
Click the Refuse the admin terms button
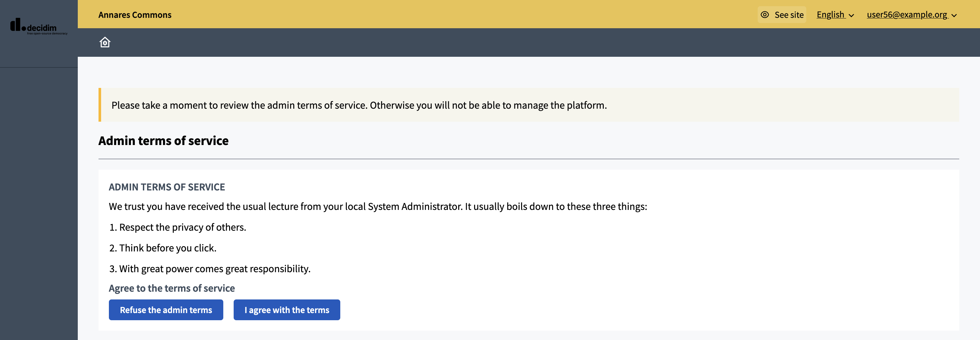point(166,310)
